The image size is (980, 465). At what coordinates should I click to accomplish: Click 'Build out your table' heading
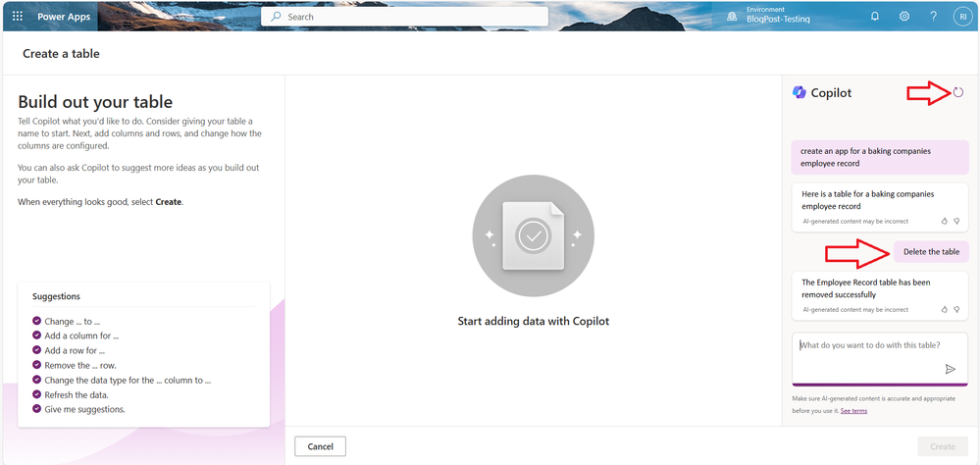click(x=95, y=101)
